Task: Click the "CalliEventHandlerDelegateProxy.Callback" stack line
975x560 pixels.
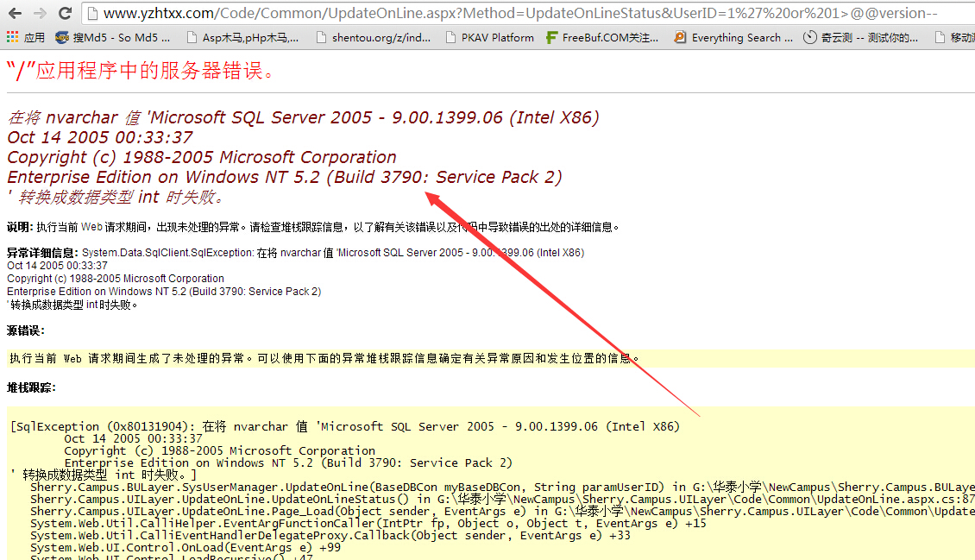Action: point(330,535)
